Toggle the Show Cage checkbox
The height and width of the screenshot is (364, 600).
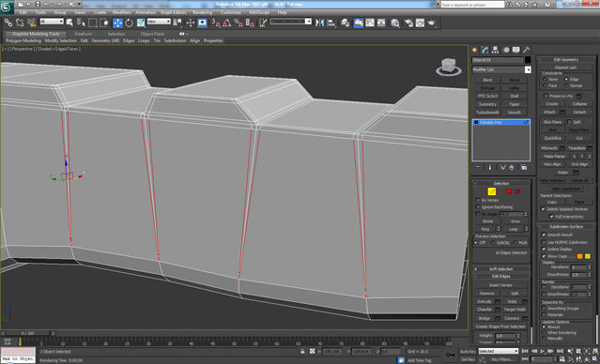pos(544,256)
